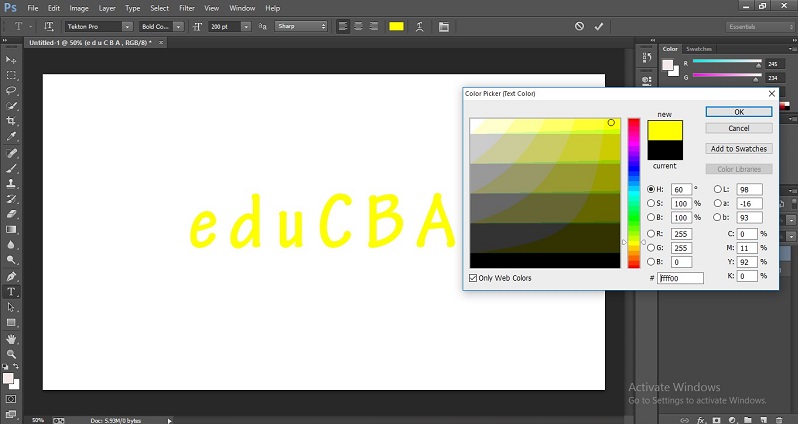Select the Blur tool
This screenshot has height=424, width=798.
click(x=11, y=244)
